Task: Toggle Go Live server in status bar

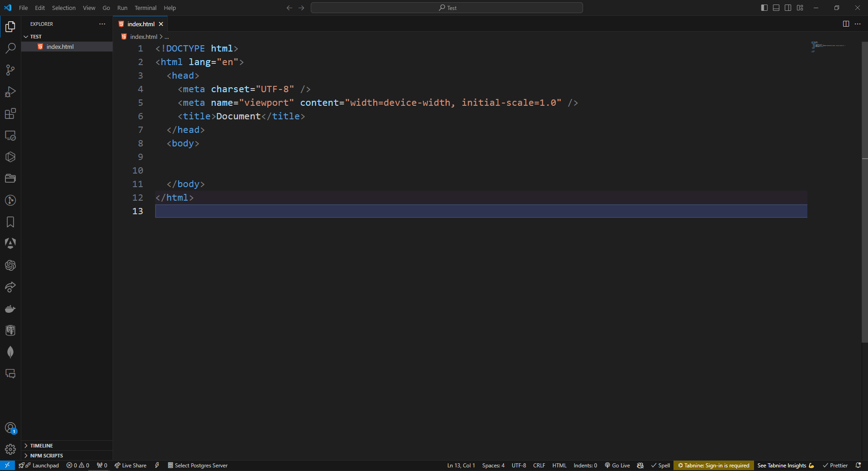Action: tap(617, 465)
